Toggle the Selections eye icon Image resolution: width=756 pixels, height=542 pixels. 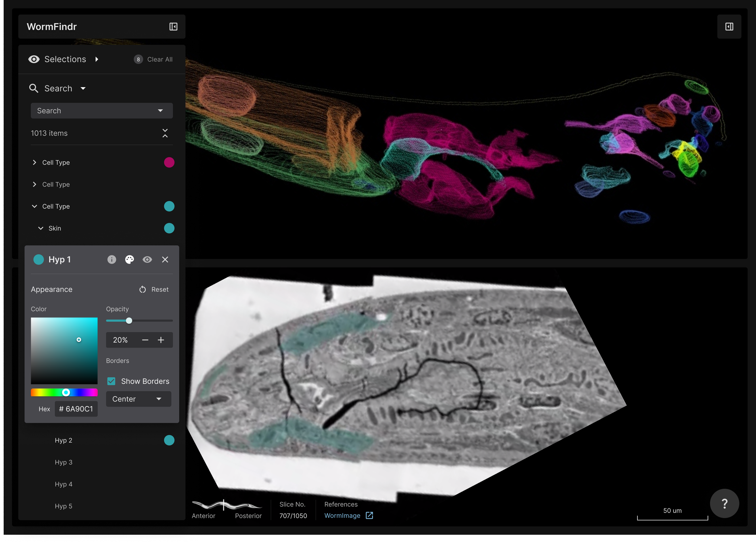tap(34, 59)
